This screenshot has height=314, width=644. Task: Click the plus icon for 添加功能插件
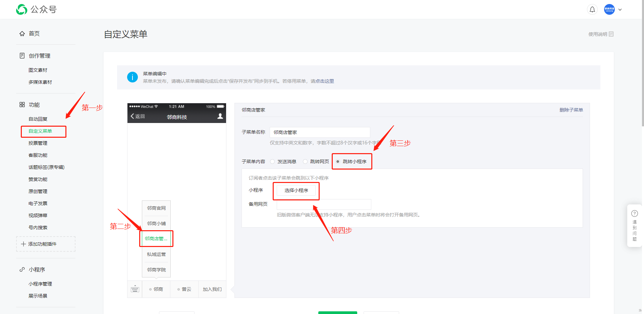coord(23,244)
